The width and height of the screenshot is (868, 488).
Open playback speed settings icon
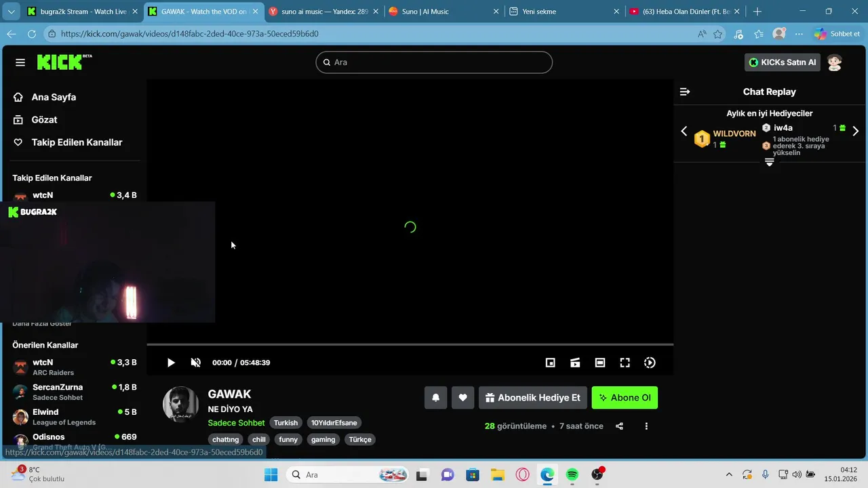[650, 363]
